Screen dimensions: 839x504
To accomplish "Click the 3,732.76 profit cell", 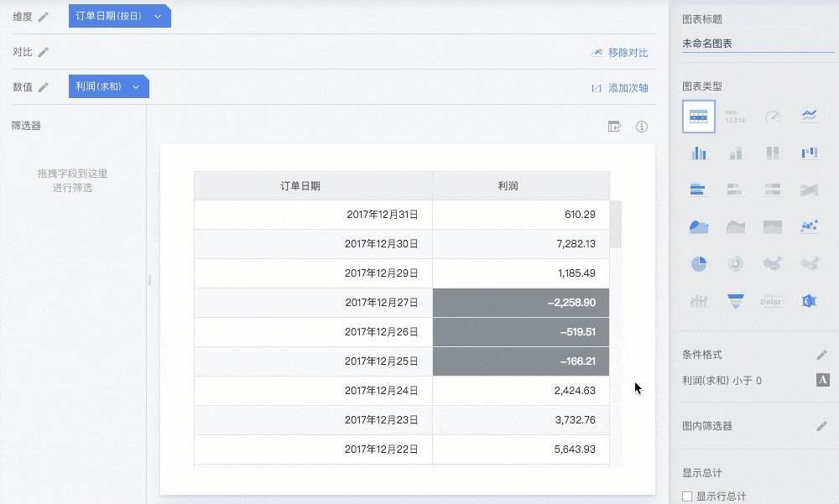I will [x=521, y=420].
